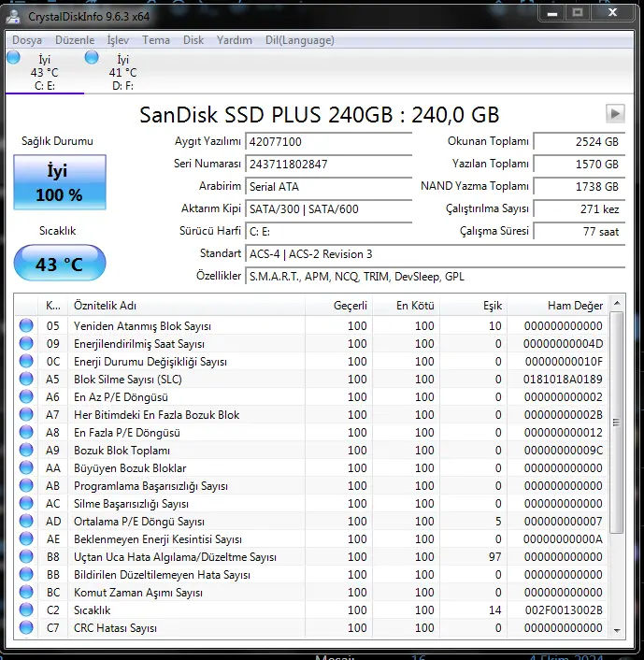Click the En Kötü column header
Viewport: 644px width, 660px height.
point(406,306)
